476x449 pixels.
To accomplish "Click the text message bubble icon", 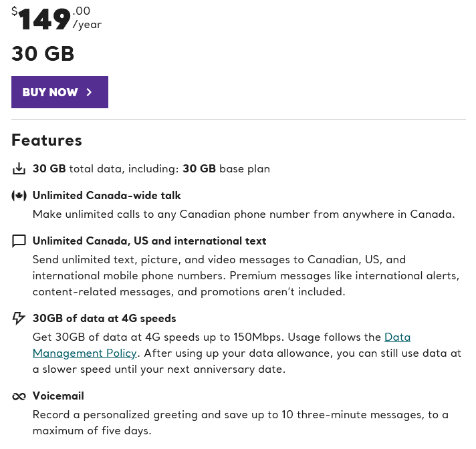I will pyautogui.click(x=19, y=241).
